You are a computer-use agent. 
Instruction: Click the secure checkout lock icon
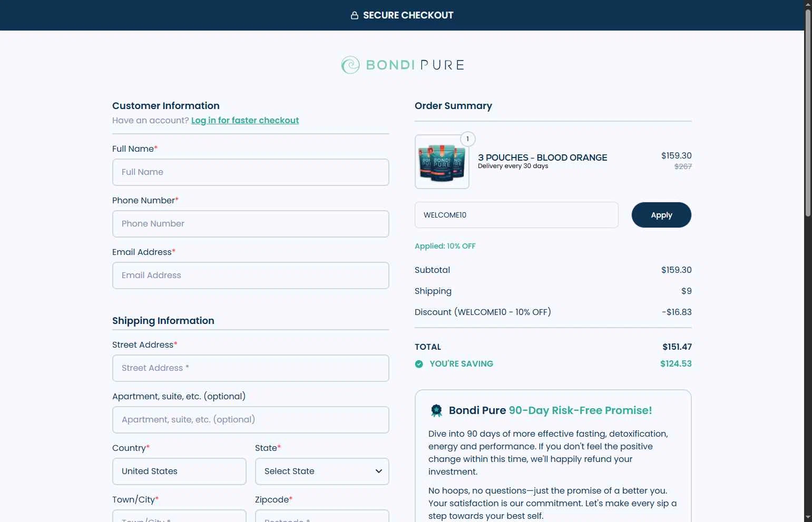(355, 15)
